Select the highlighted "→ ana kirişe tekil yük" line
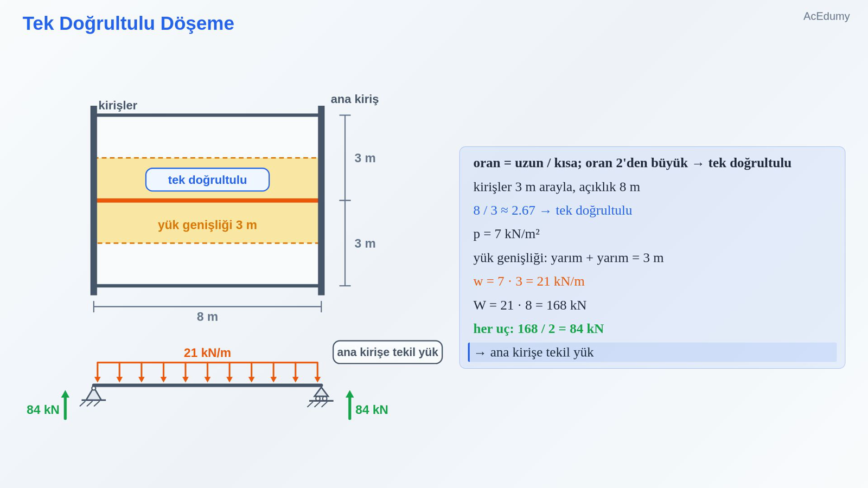The image size is (868, 488). (x=652, y=352)
